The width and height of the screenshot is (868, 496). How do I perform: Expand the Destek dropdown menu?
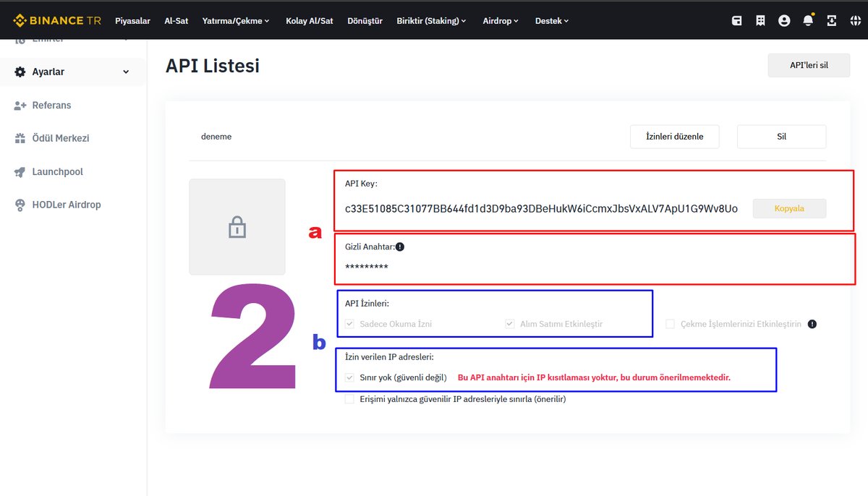tap(552, 21)
